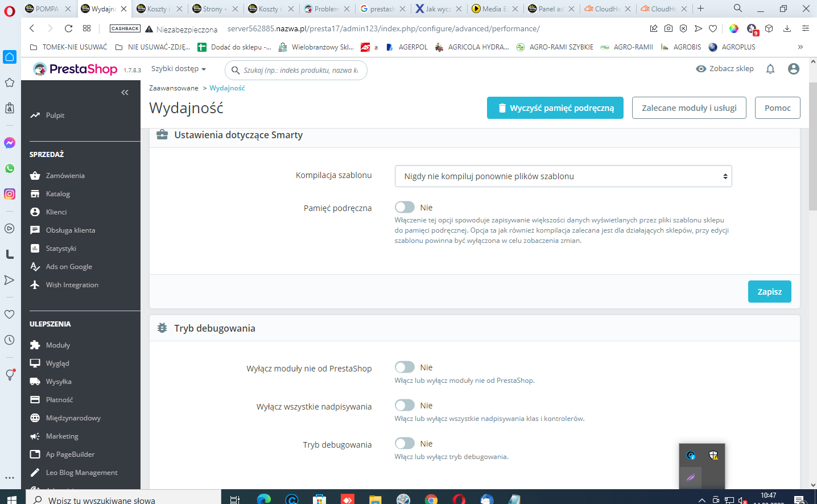Click the page vertical scrollbar

pos(812,148)
